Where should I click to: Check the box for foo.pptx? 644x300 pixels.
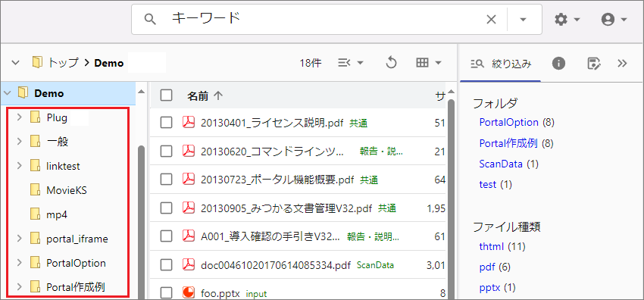pyautogui.click(x=167, y=293)
